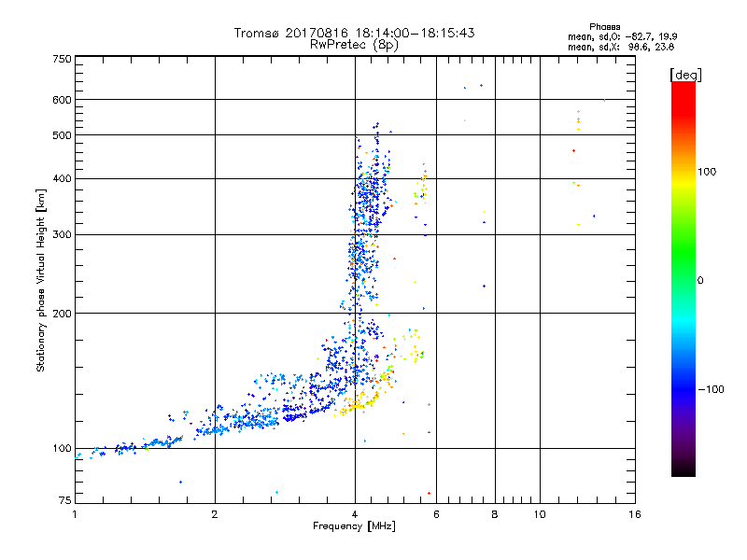The width and height of the screenshot is (747, 560).
Task: Click the y-axis tick label '750'
Action: pyautogui.click(x=63, y=59)
